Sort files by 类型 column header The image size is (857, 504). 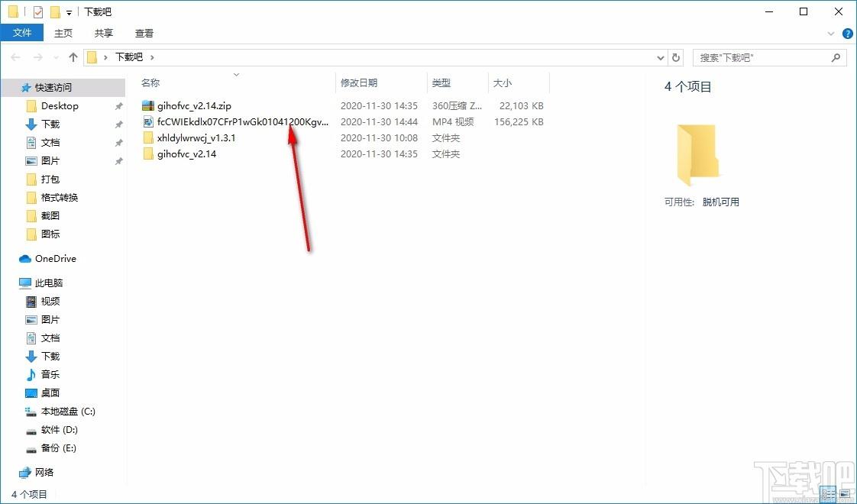click(x=441, y=82)
